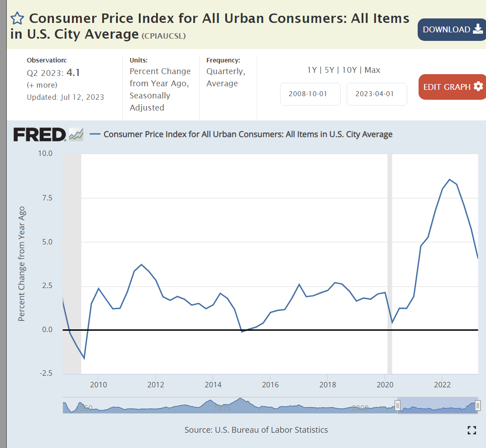Image resolution: width=486 pixels, height=448 pixels.
Task: Click the favorite star icon beside title
Action: pos(17,18)
